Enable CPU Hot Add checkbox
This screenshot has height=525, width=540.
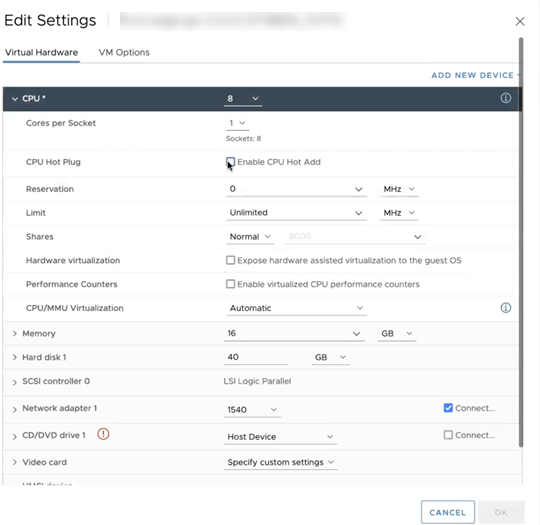pos(230,162)
